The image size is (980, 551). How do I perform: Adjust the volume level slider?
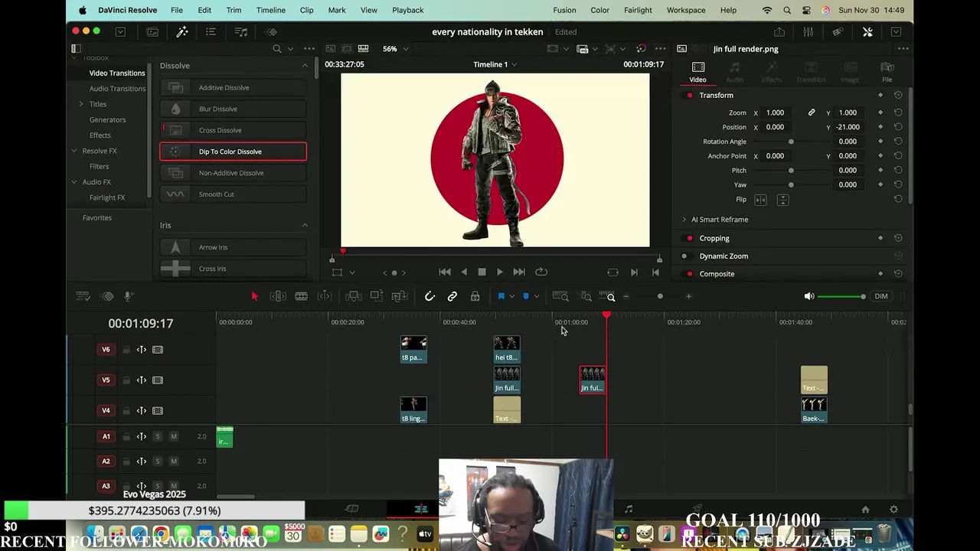pos(842,296)
